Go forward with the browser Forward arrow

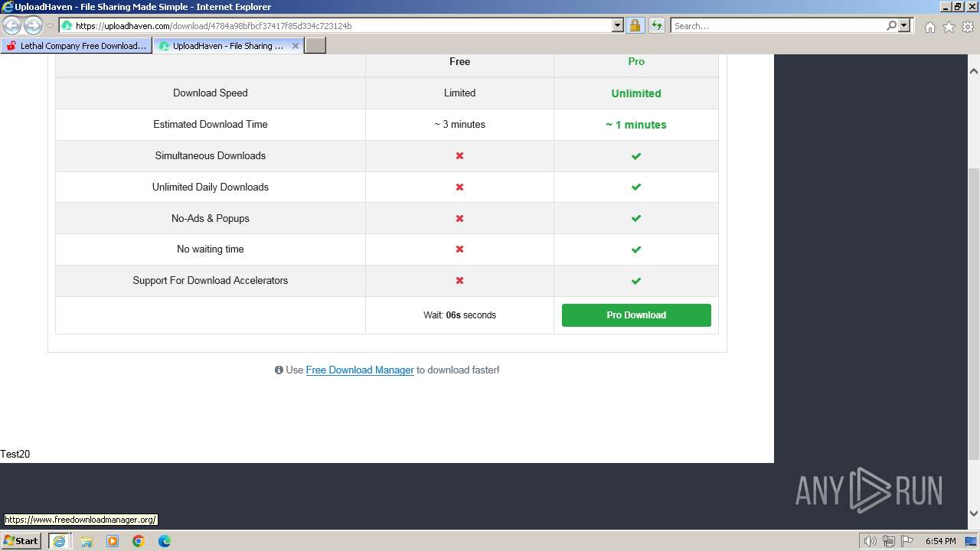(33, 26)
